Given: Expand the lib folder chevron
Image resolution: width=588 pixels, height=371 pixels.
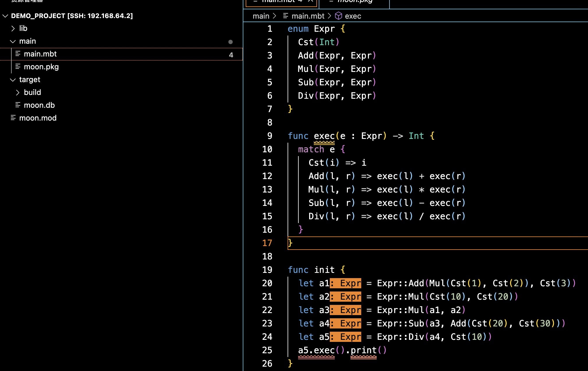Looking at the screenshot, I should (x=13, y=28).
